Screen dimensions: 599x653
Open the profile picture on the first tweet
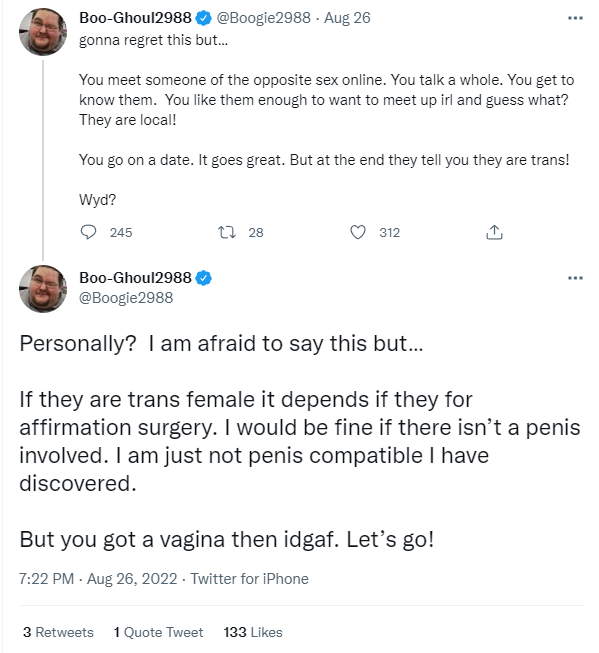pyautogui.click(x=43, y=32)
